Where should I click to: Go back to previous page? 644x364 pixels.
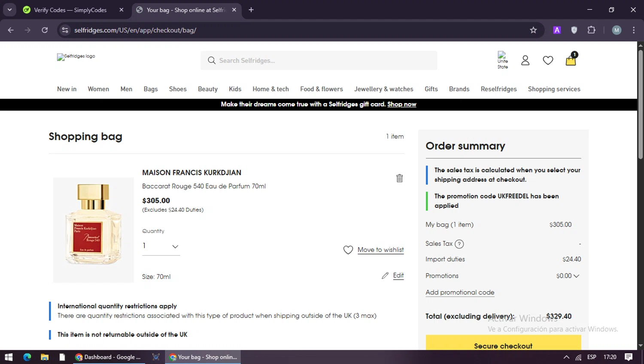(x=11, y=30)
